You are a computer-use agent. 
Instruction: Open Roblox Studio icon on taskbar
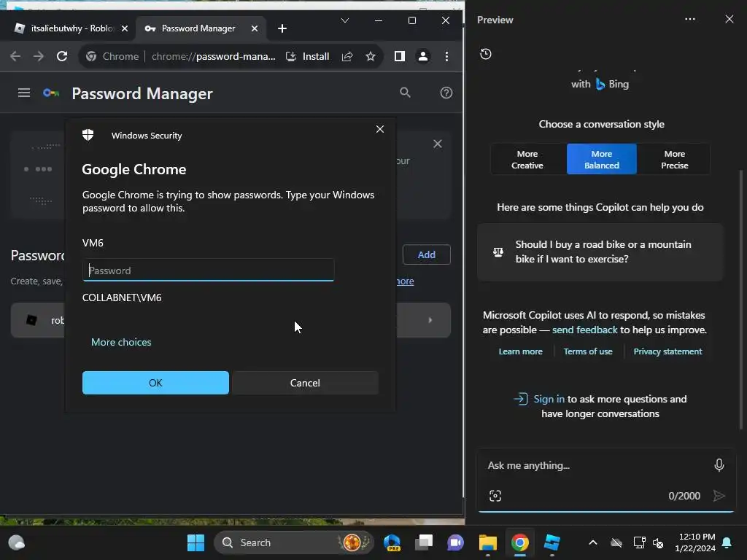[x=551, y=542]
